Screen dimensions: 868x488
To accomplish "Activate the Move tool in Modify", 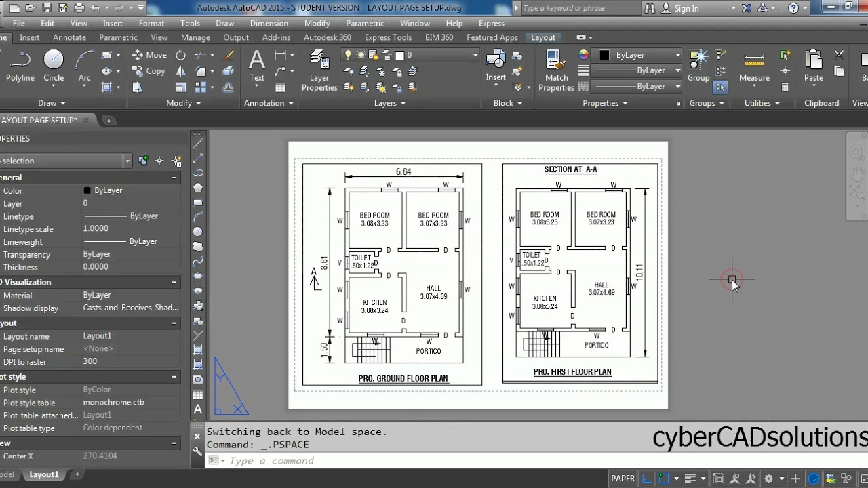I will pyautogui.click(x=149, y=55).
